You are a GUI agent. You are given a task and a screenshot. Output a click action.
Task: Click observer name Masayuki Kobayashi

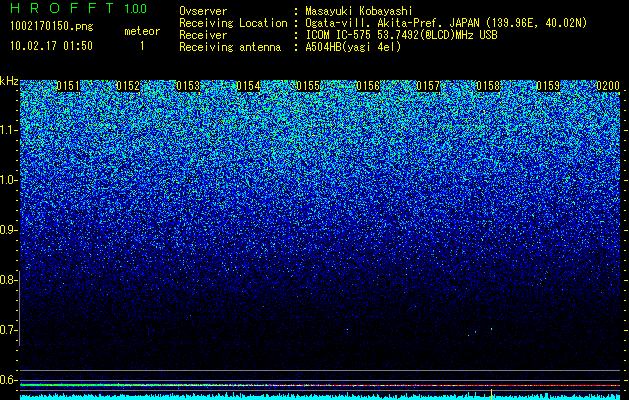click(x=359, y=11)
